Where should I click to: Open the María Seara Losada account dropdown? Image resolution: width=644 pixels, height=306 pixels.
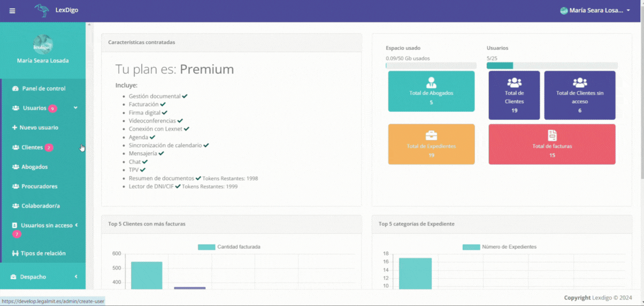click(x=595, y=11)
